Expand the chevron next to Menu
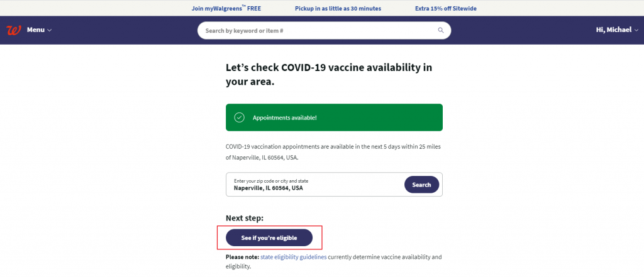Image resolution: width=644 pixels, height=277 pixels. [x=50, y=30]
